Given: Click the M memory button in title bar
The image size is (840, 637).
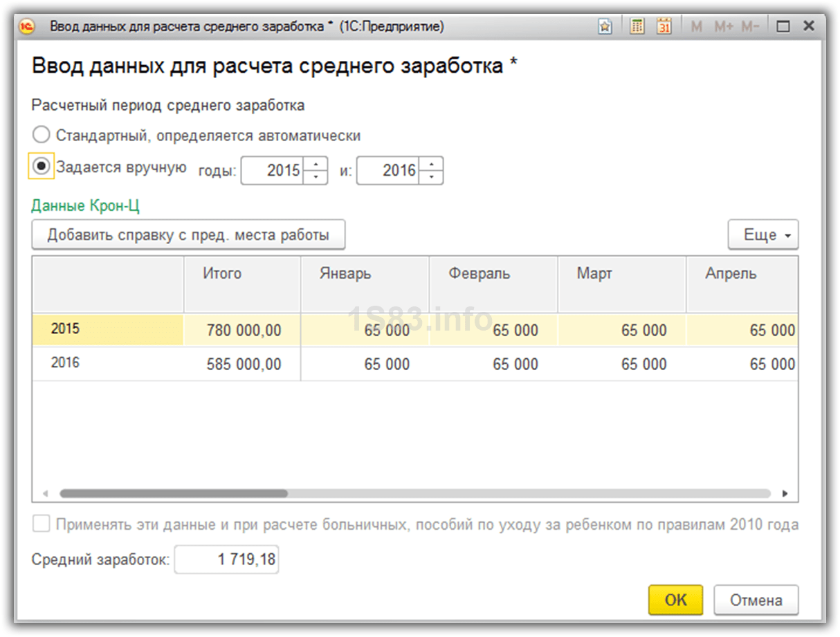Looking at the screenshot, I should point(697,27).
